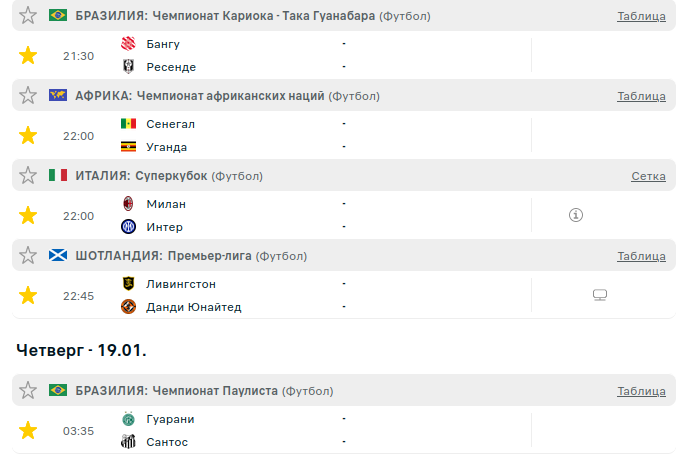Image resolution: width=688 pixels, height=461 pixels.
Task: Unstar the Livingston vs Dundee United match
Action: (x=28, y=295)
